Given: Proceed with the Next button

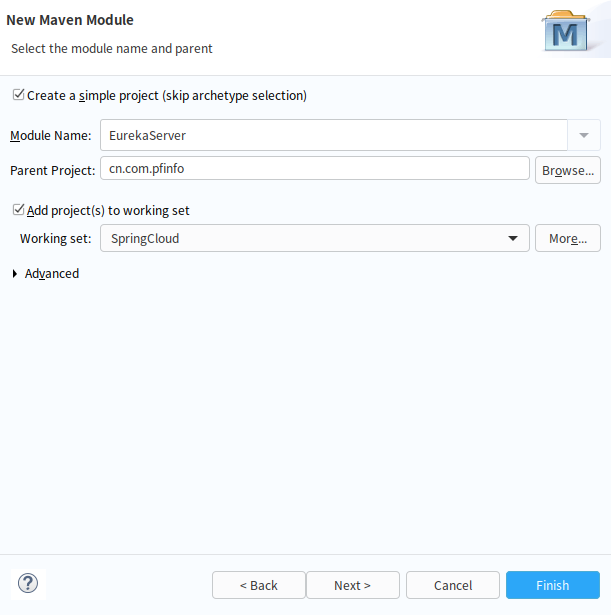Looking at the screenshot, I should pyautogui.click(x=353, y=585).
